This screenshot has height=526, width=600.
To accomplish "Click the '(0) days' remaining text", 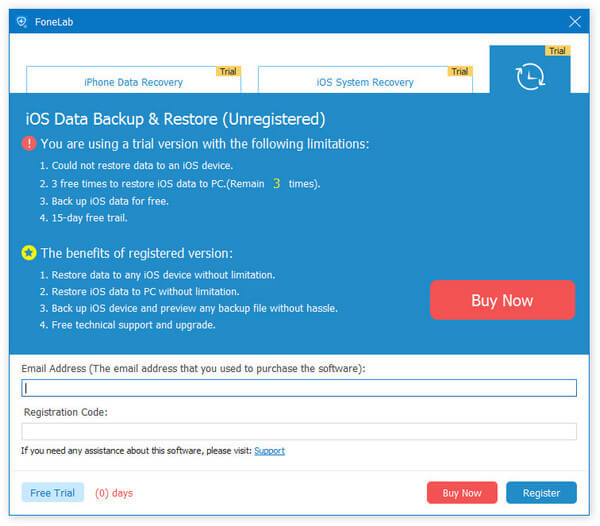I will coord(114,493).
